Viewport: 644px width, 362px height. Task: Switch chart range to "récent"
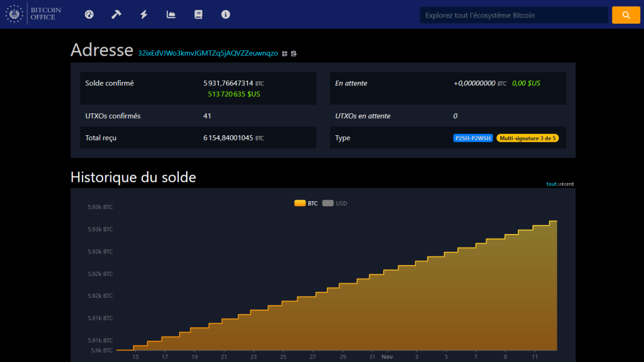point(566,184)
